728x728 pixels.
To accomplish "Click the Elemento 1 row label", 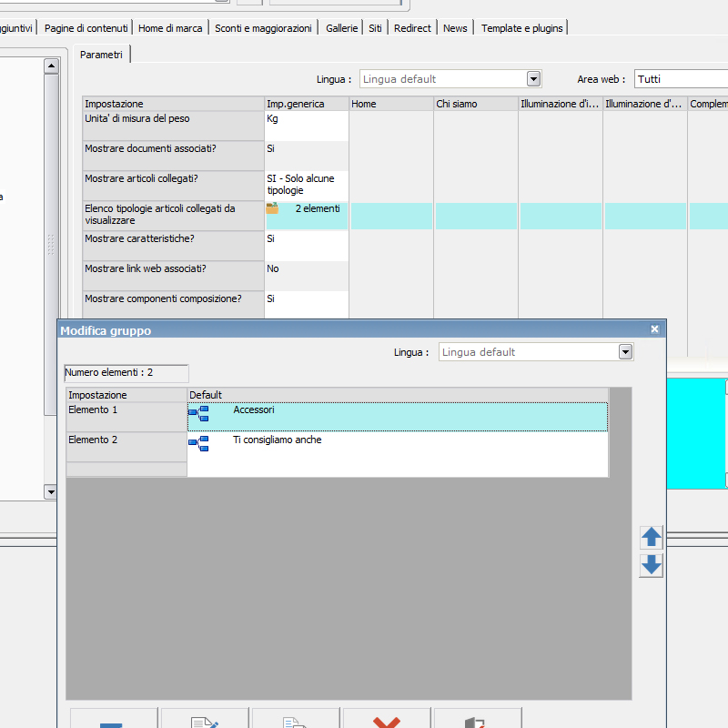I will pos(126,417).
